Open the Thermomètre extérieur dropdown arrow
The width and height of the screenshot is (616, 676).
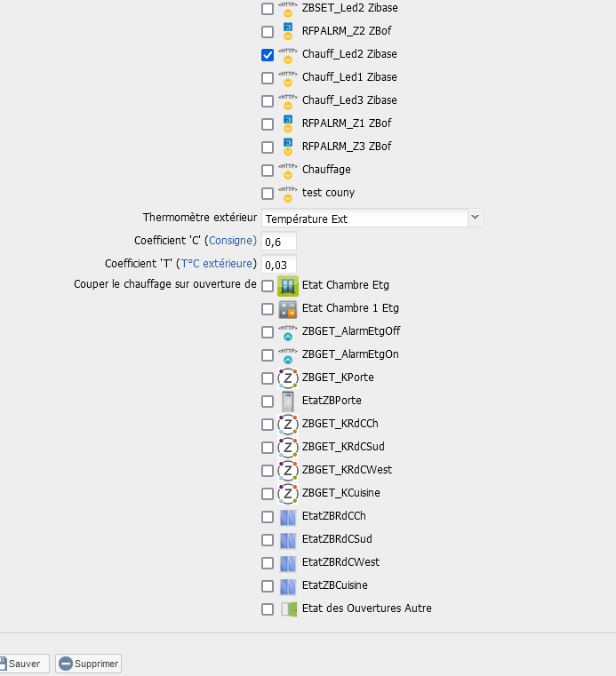[475, 218]
